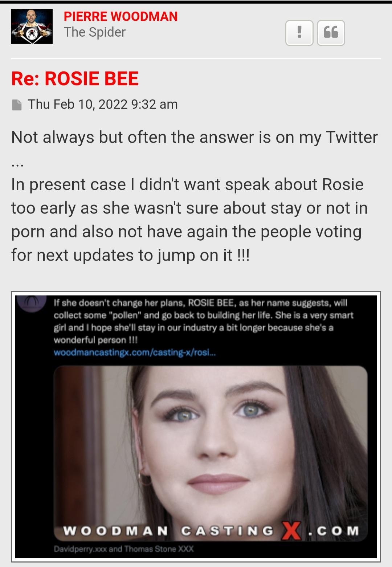Open the embedded tweet screenshot attachment
Image resolution: width=392 pixels, height=567 pixels.
click(x=196, y=427)
